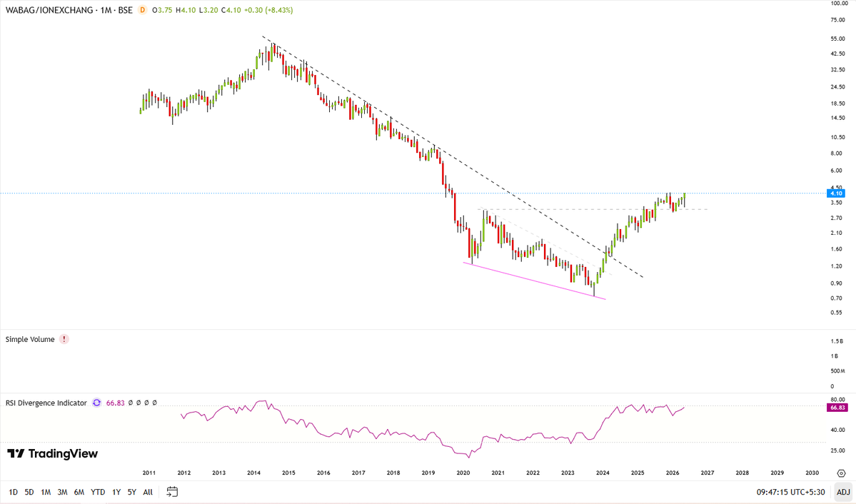
Task: Open timezone menu showing 09:47:15 UTC+5:30
Action: [790, 492]
